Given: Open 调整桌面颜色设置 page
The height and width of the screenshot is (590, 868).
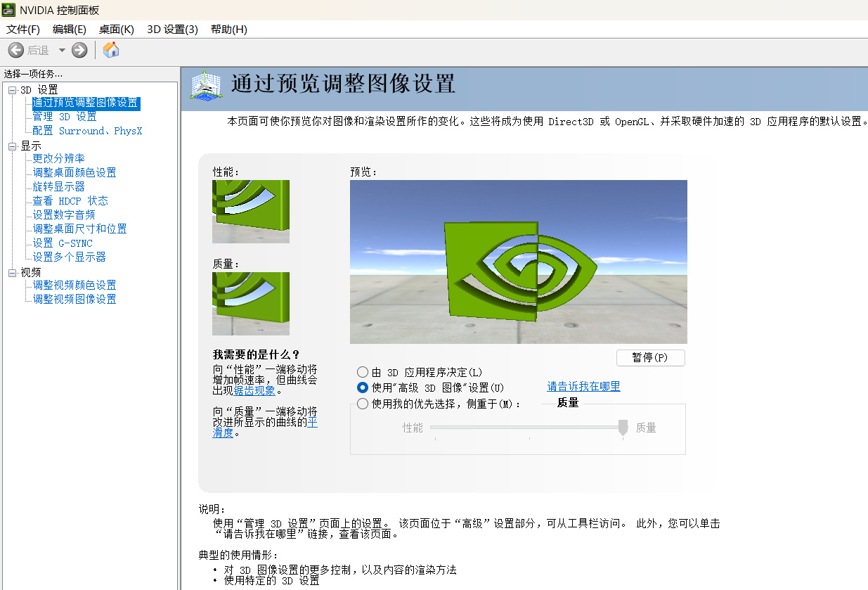Looking at the screenshot, I should (75, 173).
